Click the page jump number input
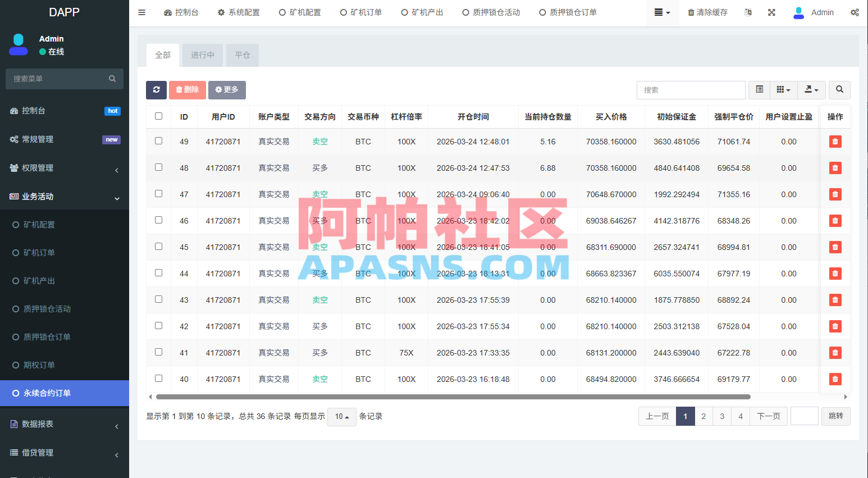The image size is (868, 478). (x=805, y=416)
